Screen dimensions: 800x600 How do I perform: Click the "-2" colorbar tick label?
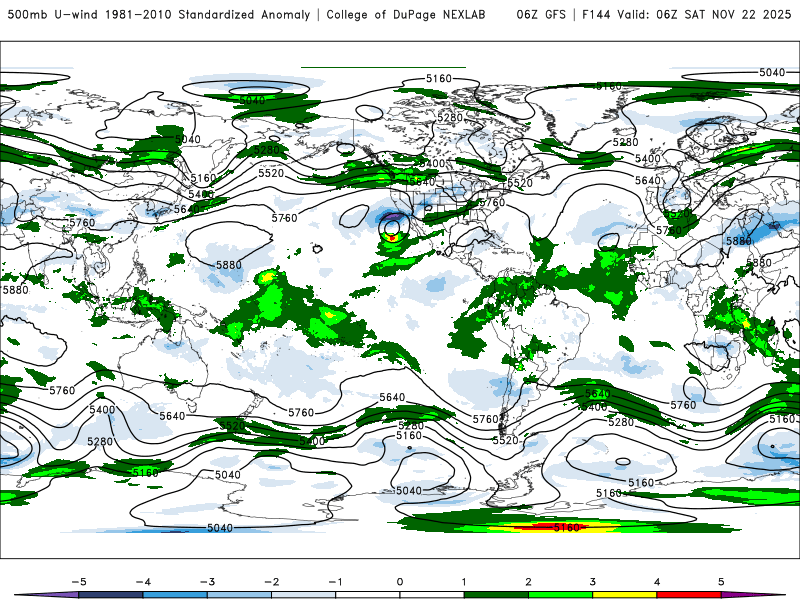click(271, 582)
